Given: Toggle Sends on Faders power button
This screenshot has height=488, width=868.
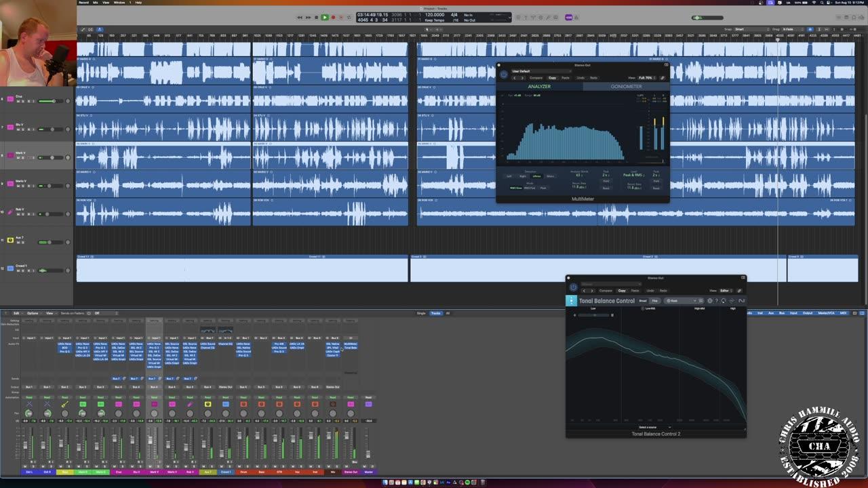Looking at the screenshot, I should tap(88, 313).
